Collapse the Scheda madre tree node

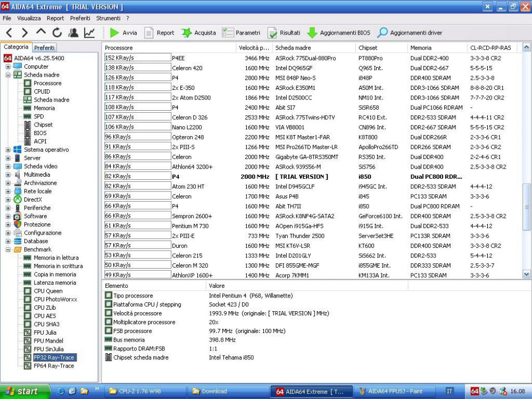click(8, 75)
